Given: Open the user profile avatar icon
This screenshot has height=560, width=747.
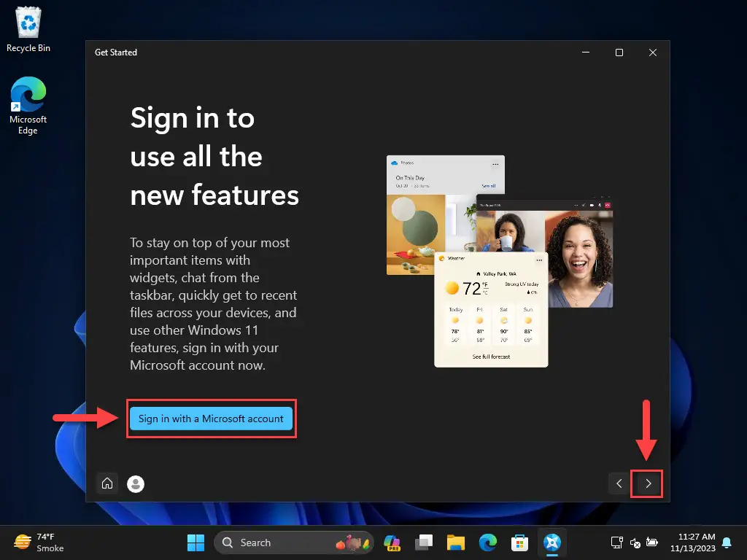Looking at the screenshot, I should [136, 484].
